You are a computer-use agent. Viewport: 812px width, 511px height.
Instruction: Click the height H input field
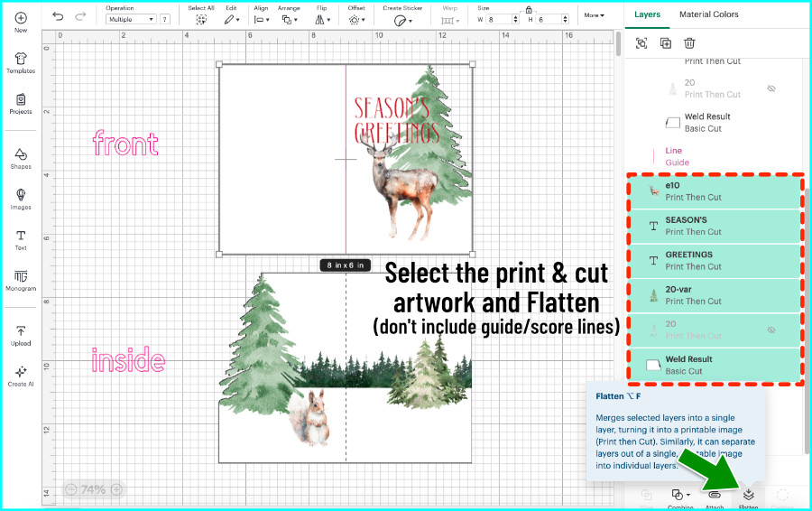(549, 19)
